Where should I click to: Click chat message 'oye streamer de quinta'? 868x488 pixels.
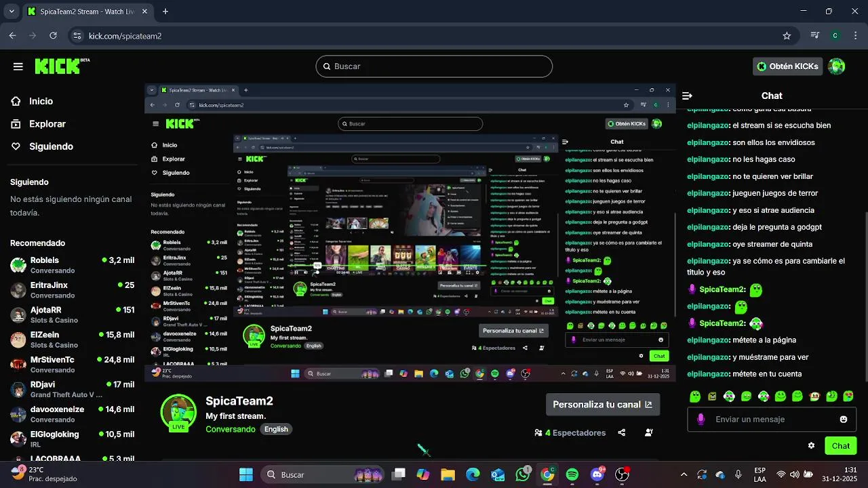coord(772,244)
